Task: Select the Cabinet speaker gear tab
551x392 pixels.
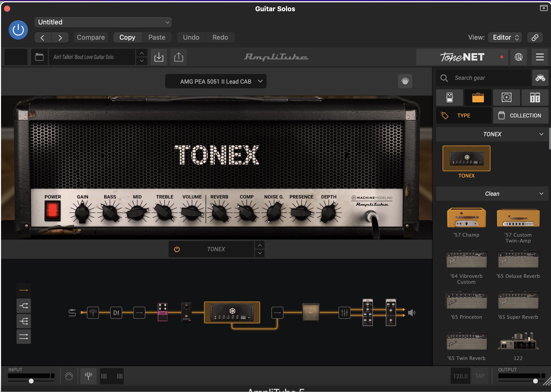Action: [506, 98]
